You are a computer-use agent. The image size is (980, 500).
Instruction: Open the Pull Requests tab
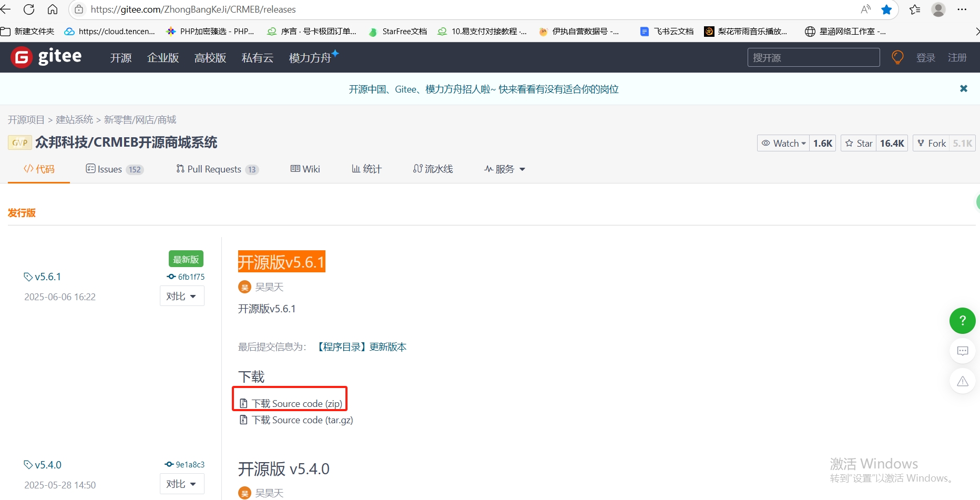218,169
